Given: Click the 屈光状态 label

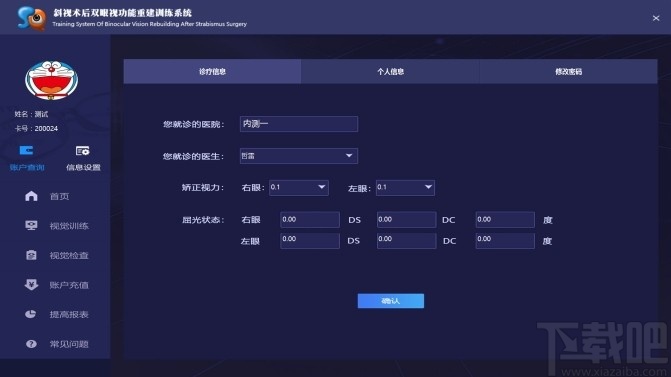Looking at the screenshot, I should [x=203, y=220].
